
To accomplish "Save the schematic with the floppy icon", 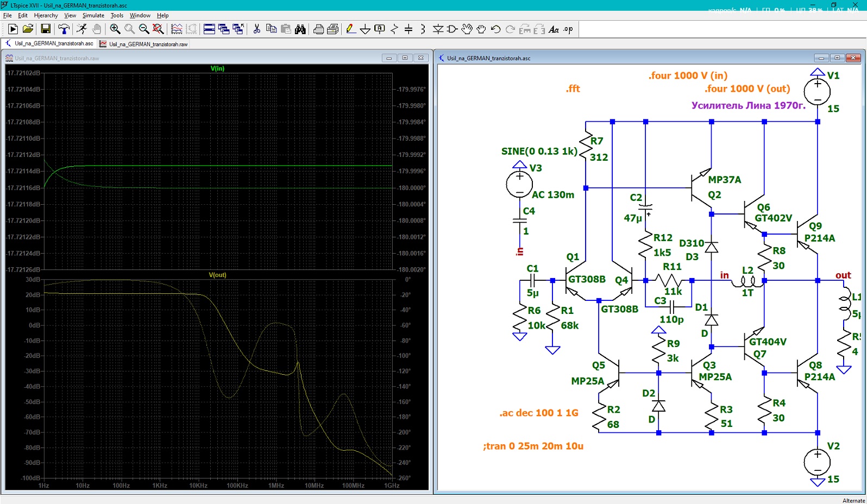I will point(46,29).
